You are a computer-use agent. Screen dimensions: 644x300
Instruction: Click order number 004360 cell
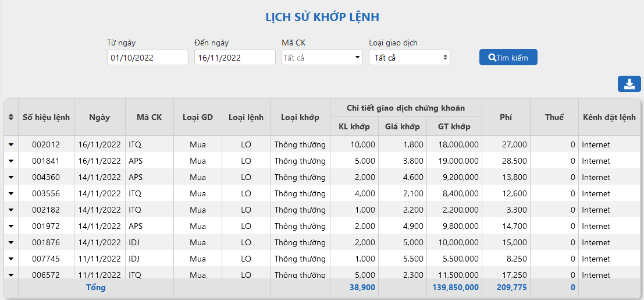(46, 177)
